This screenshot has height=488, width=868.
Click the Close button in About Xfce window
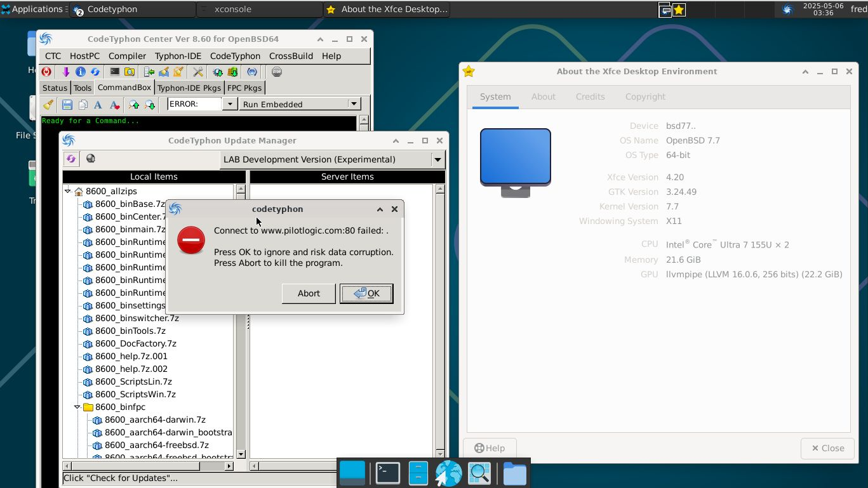coord(828,448)
